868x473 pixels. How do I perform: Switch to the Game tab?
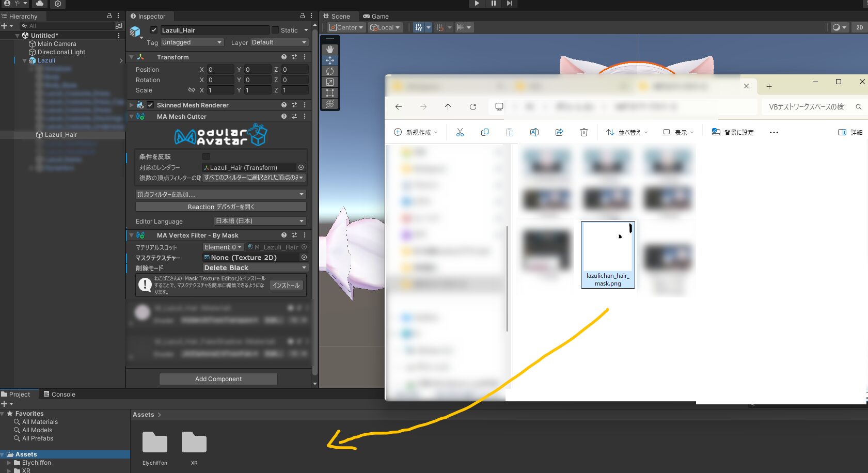pyautogui.click(x=376, y=17)
